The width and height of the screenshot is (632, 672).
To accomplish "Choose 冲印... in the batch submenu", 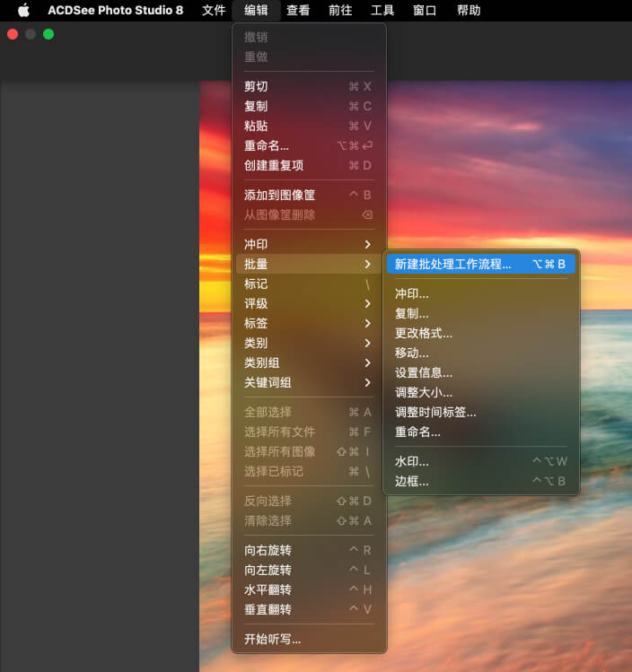I will tap(480, 293).
